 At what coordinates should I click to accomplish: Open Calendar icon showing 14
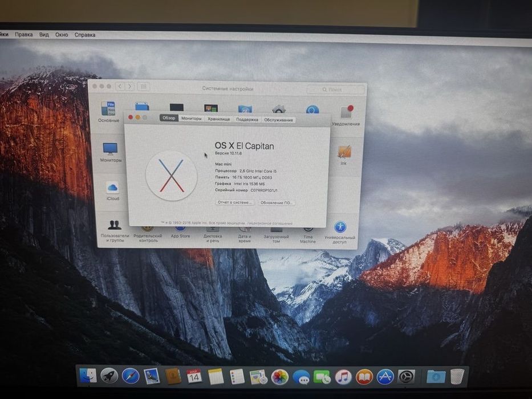point(194,376)
